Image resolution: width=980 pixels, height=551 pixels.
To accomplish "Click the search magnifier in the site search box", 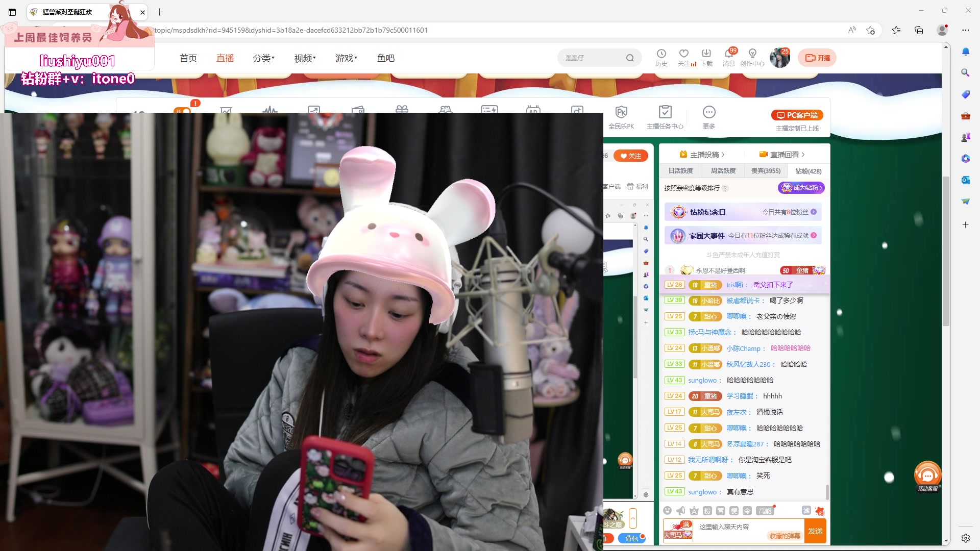I will click(x=630, y=58).
